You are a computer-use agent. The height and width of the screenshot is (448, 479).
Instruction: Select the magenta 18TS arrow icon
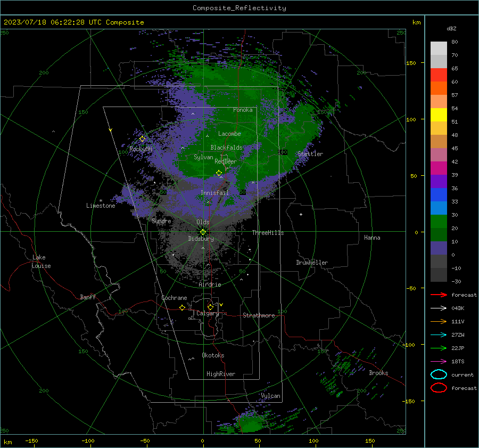point(439,362)
